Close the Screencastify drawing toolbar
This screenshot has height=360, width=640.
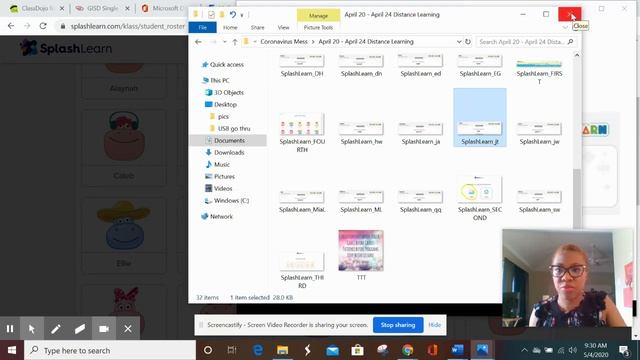click(x=128, y=329)
